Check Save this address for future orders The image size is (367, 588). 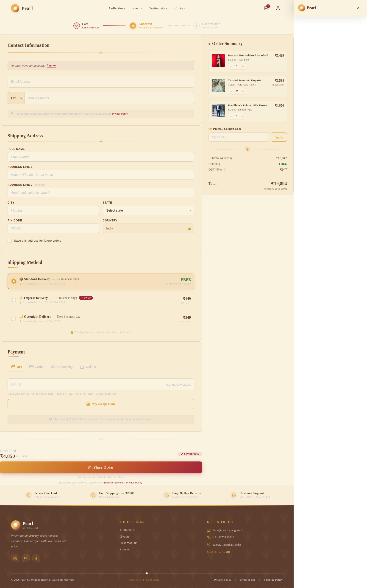point(9,240)
